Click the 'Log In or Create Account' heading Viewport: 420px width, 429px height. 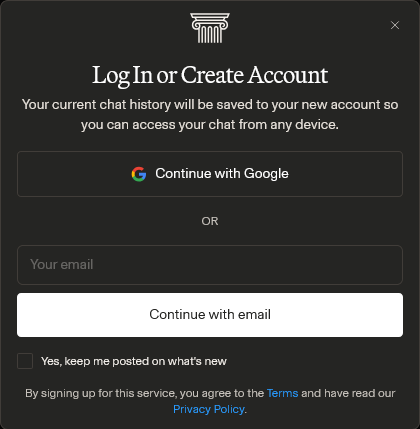(x=210, y=75)
